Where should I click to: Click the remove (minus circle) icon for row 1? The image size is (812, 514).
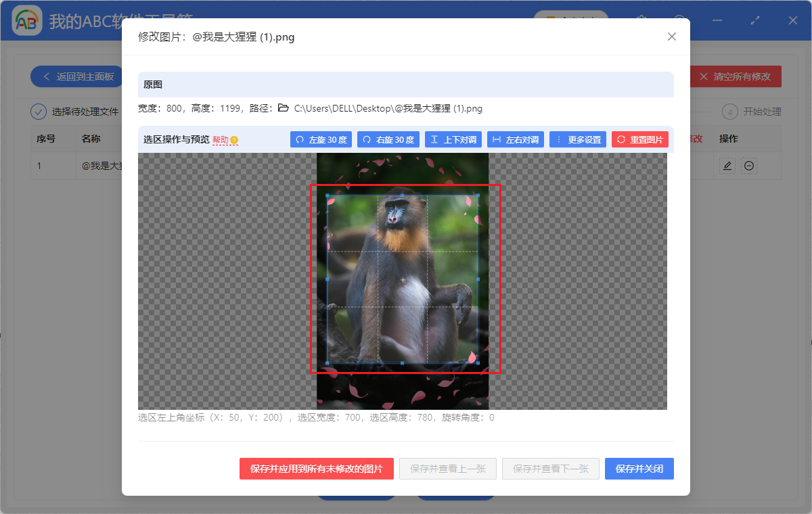click(x=748, y=165)
